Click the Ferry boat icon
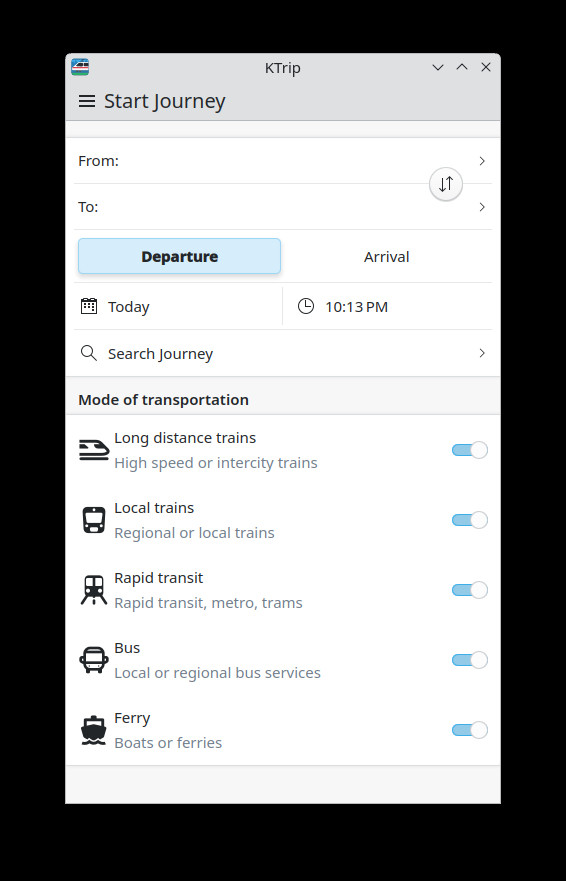 (x=94, y=730)
